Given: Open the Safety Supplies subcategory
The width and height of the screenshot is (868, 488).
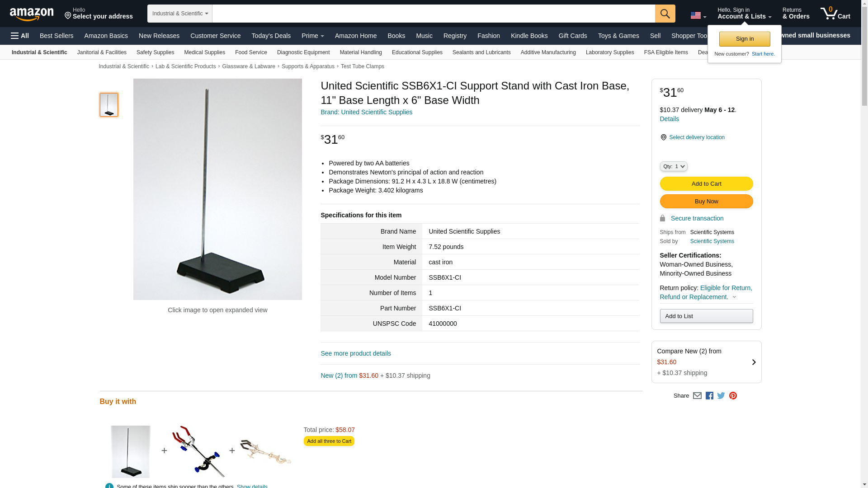Looking at the screenshot, I should (155, 52).
